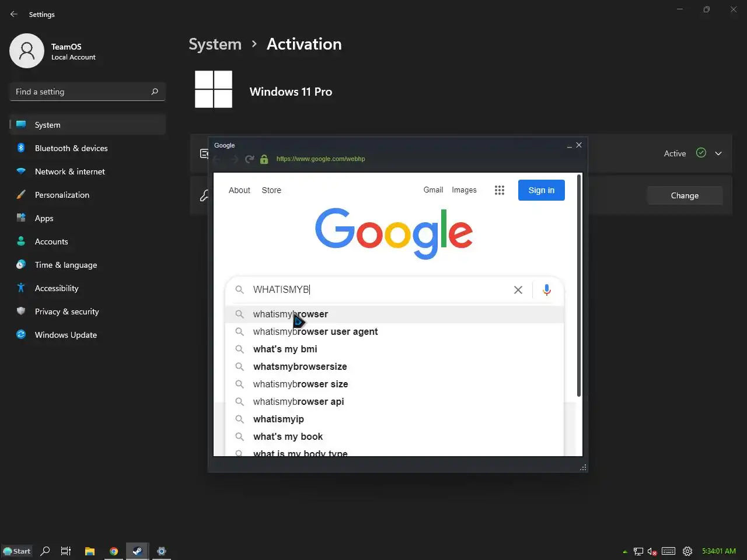Reload the Google page

(249, 159)
